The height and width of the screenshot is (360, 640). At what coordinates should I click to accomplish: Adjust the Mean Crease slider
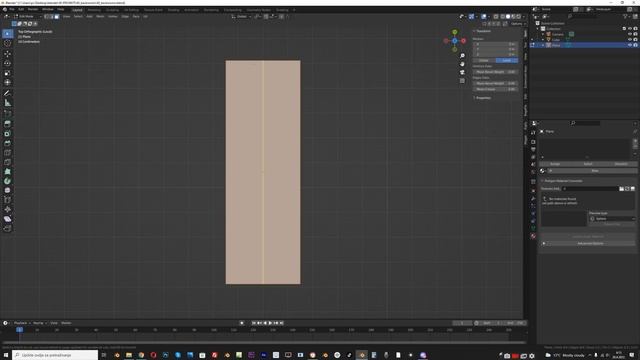click(x=496, y=89)
